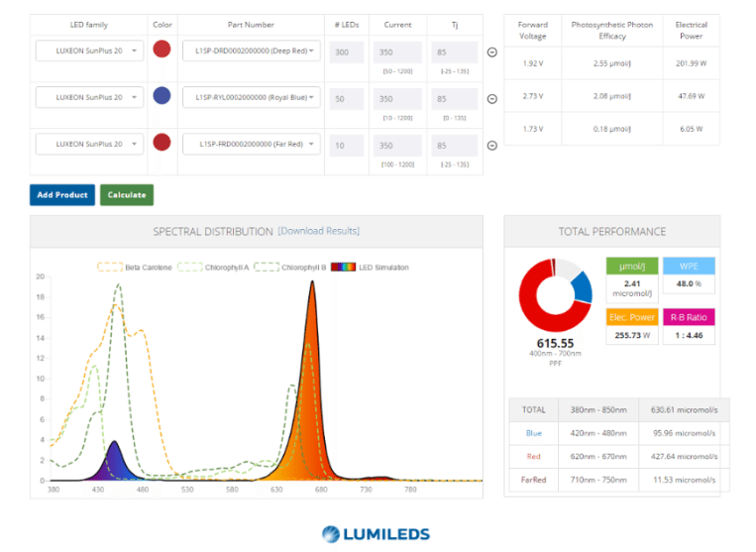Click the green Calculate button
Image resolution: width=756 pixels, height=552 pixels.
(x=127, y=195)
